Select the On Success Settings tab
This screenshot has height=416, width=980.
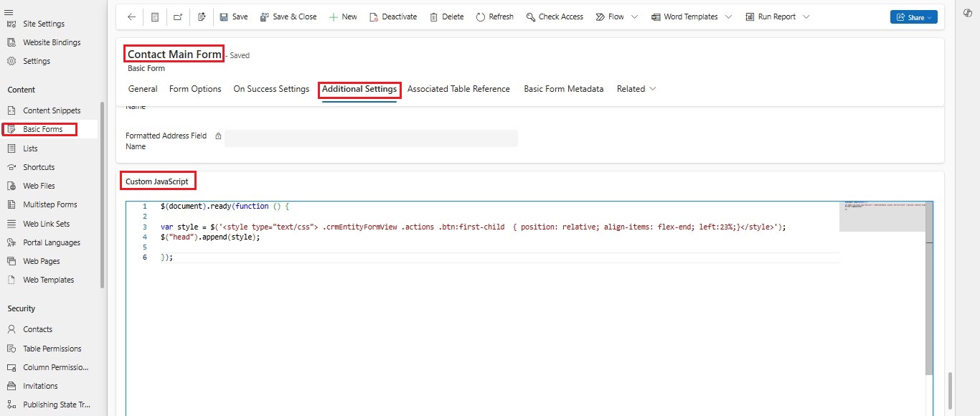tap(271, 89)
